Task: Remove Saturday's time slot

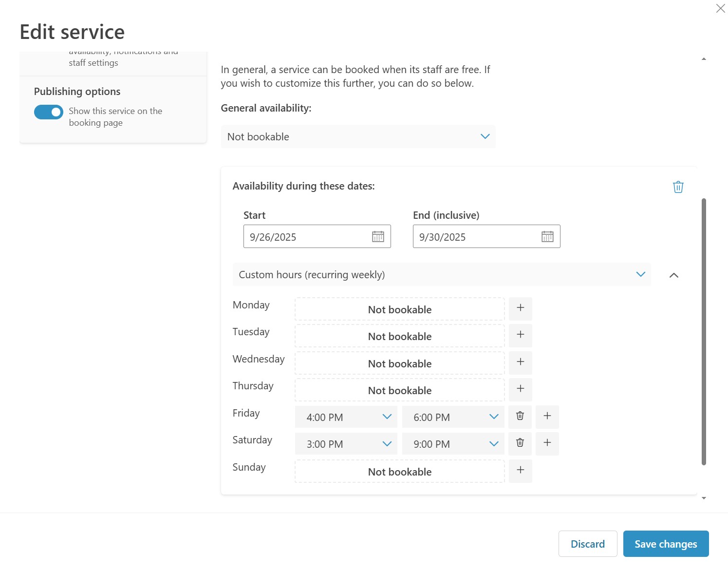Action: (520, 443)
